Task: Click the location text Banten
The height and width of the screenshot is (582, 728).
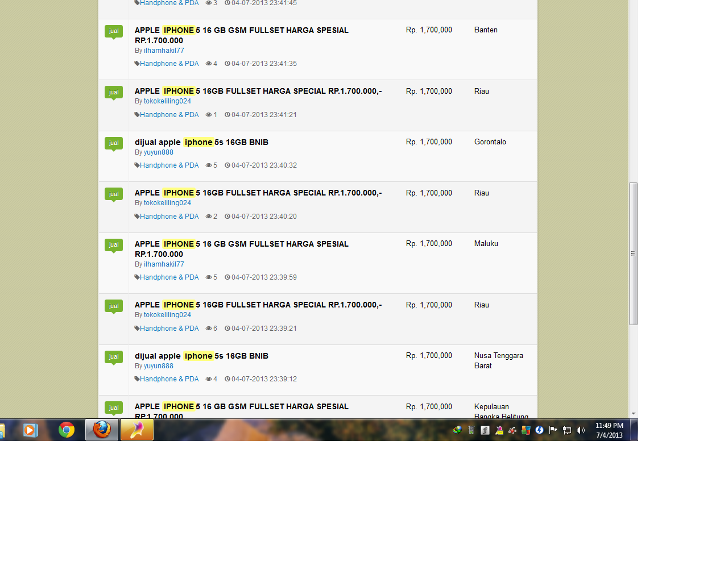Action: [x=486, y=30]
